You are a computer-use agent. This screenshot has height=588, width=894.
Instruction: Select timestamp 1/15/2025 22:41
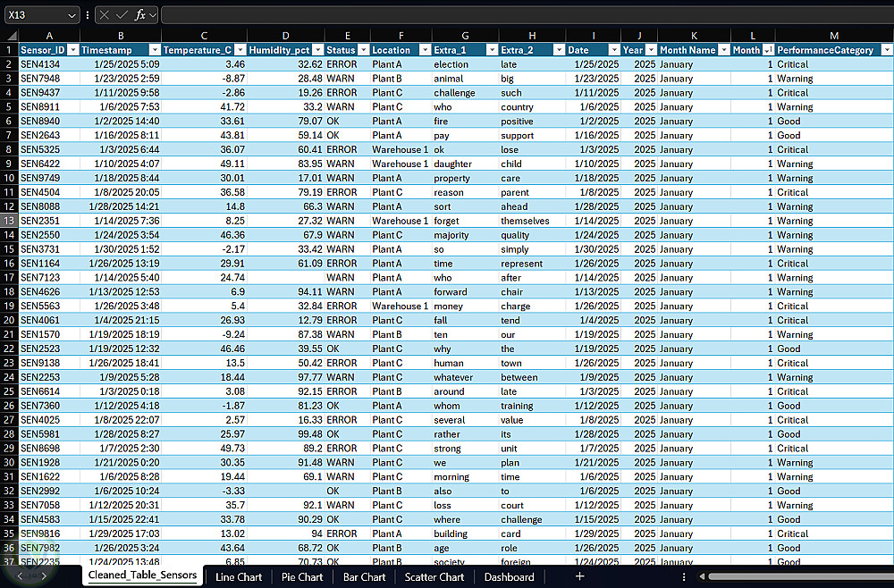coord(121,519)
